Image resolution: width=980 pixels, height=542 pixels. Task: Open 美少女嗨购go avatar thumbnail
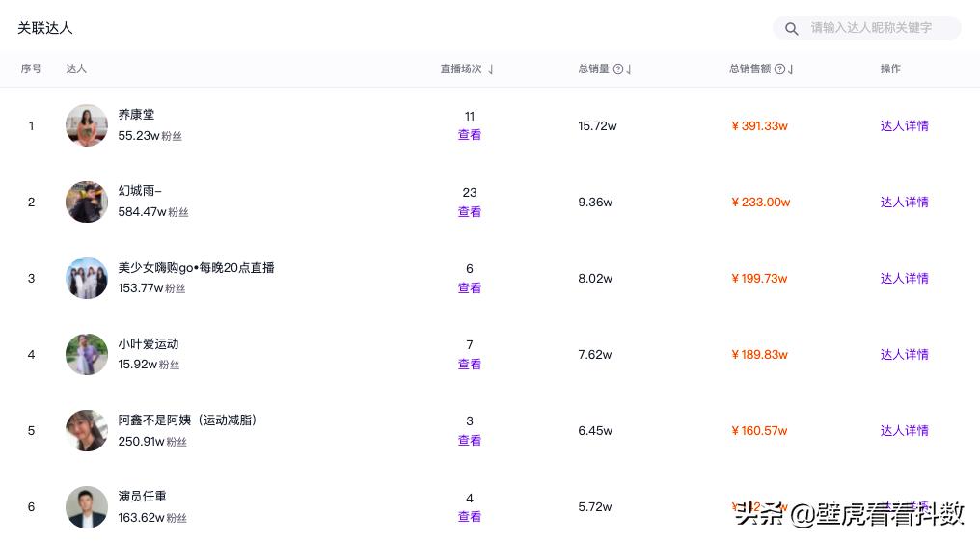87,278
